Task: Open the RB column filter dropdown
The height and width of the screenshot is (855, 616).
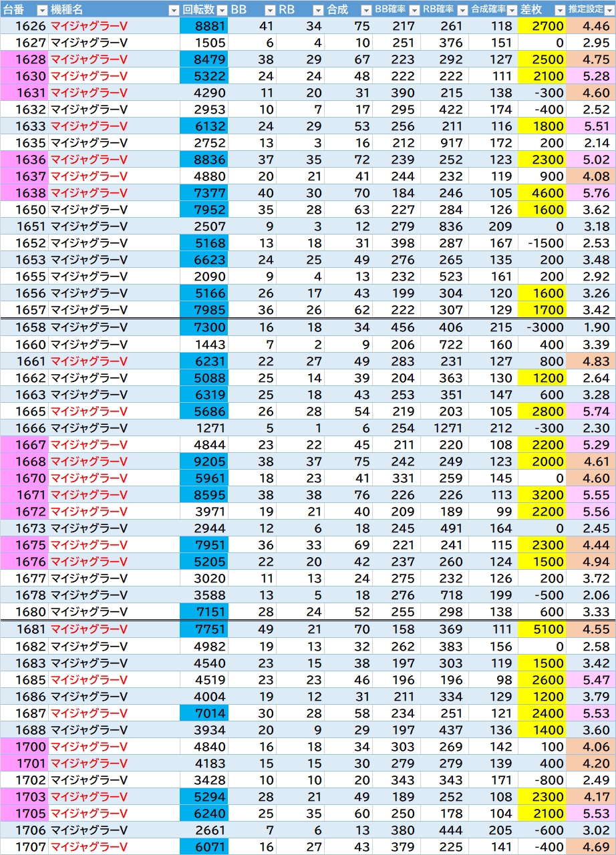Action: (x=317, y=10)
